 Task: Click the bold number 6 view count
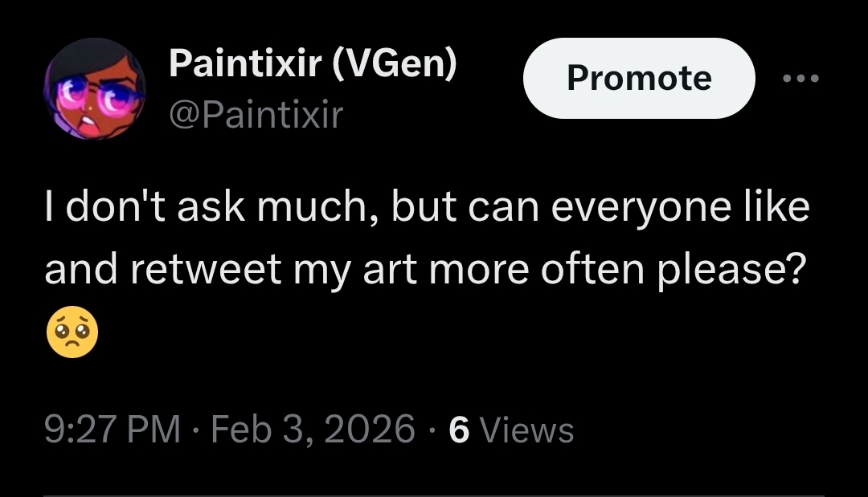(458, 430)
